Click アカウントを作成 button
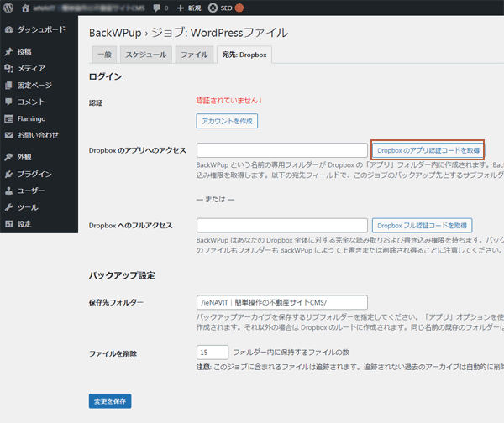This screenshot has height=423, width=504. point(227,121)
